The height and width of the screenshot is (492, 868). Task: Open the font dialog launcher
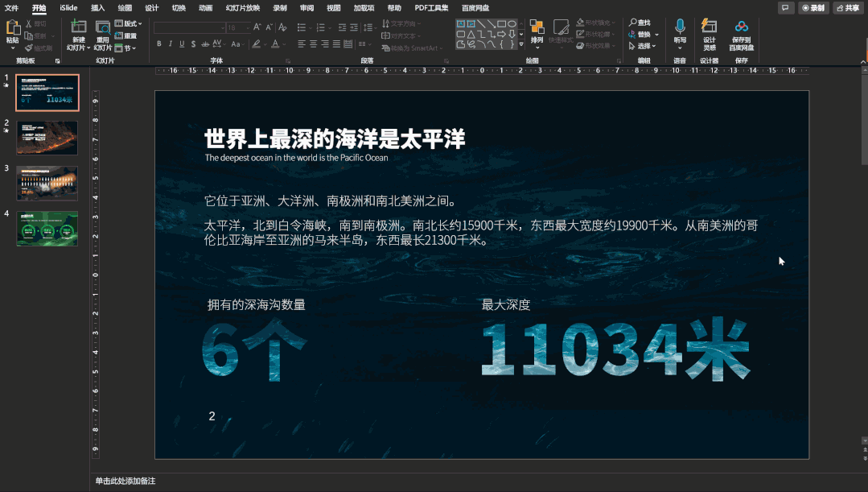coord(288,61)
